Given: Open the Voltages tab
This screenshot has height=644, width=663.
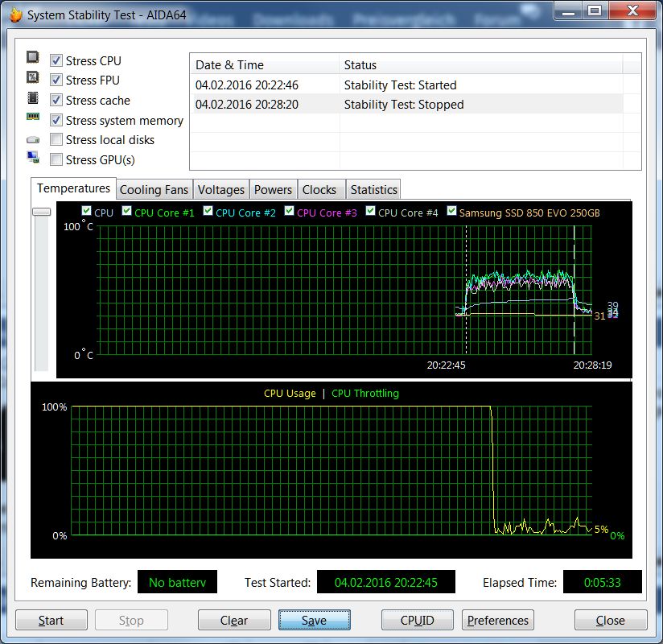Looking at the screenshot, I should pos(220,189).
